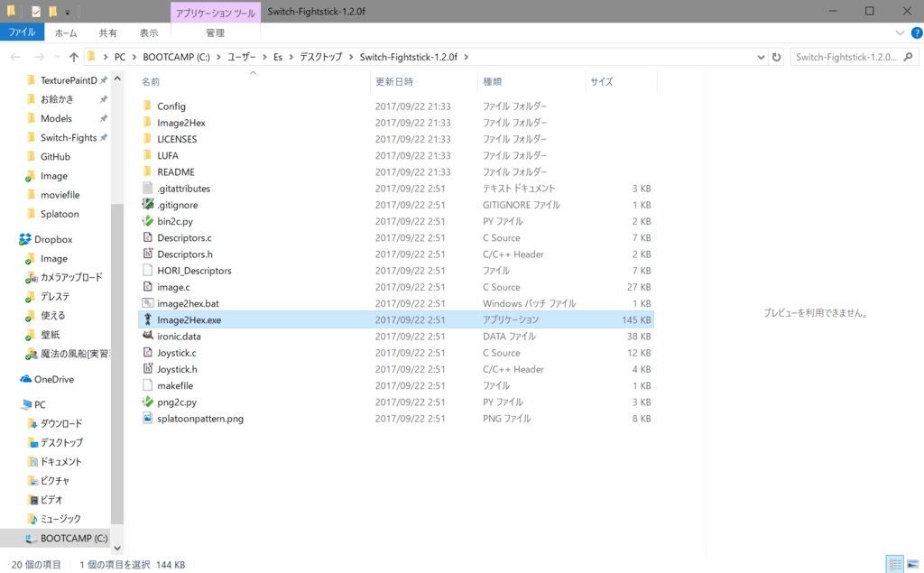The width and height of the screenshot is (924, 573).
Task: Select the README folder name
Action: coord(176,172)
